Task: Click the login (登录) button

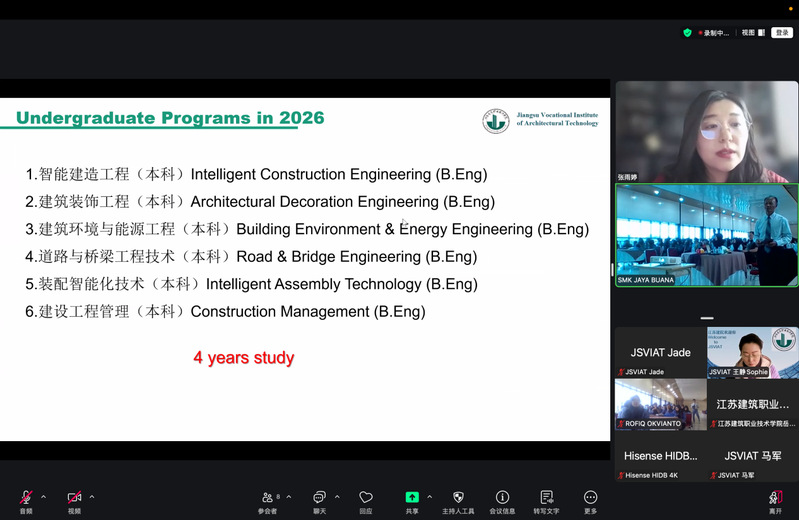Action: pos(782,33)
